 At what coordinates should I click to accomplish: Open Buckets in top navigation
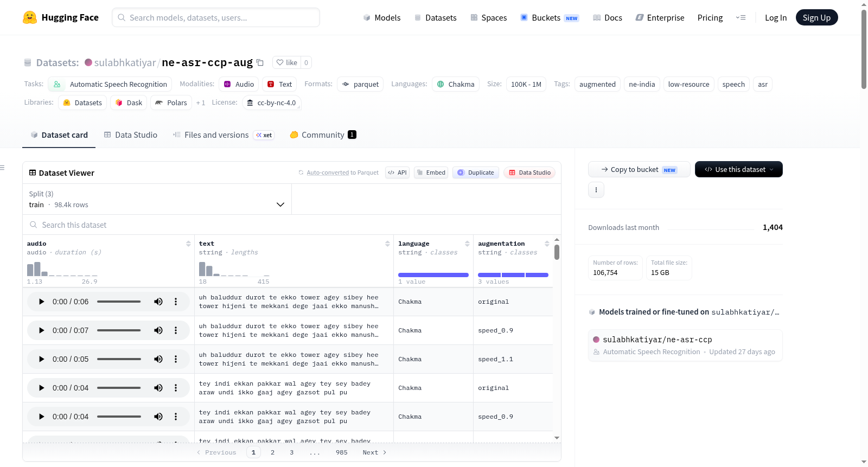point(550,17)
